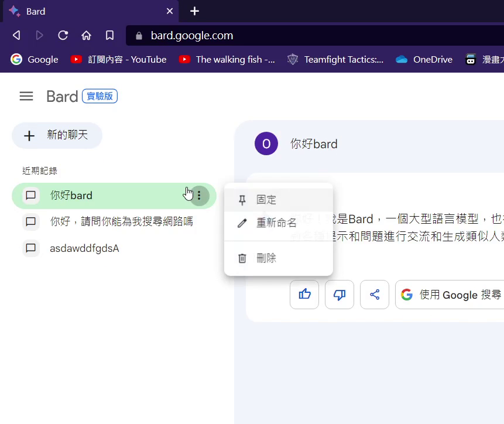Reload the Bard page
The image size is (504, 424).
63,35
